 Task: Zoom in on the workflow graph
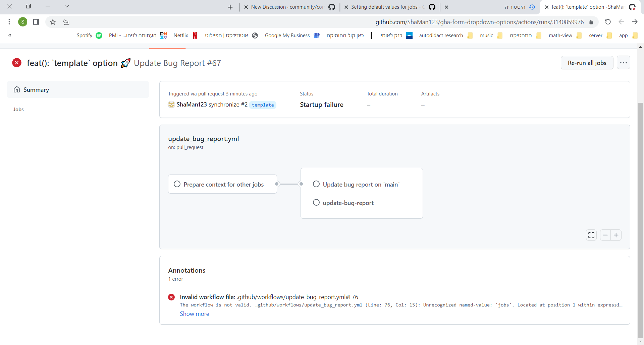coord(616,235)
